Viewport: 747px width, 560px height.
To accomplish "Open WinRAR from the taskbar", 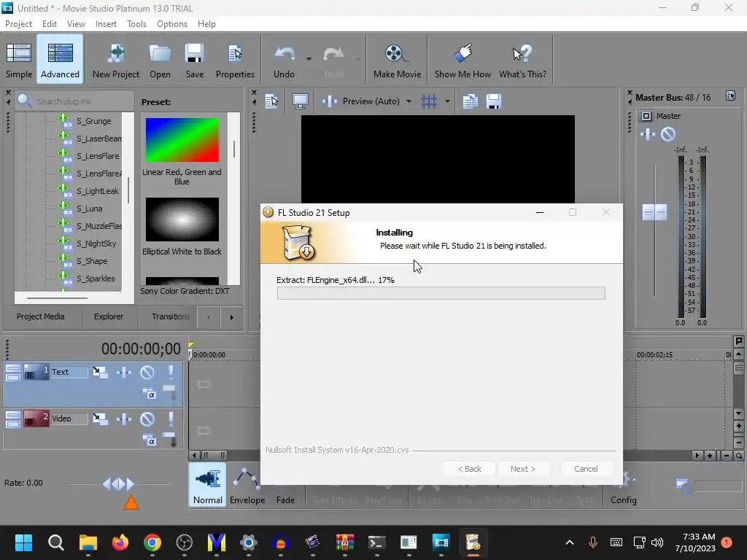I will (x=344, y=542).
